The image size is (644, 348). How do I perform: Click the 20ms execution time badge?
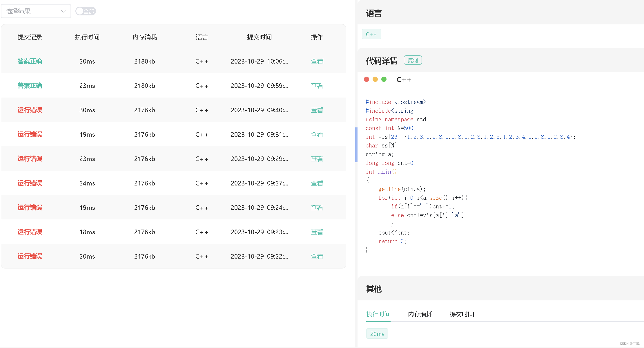(x=377, y=334)
